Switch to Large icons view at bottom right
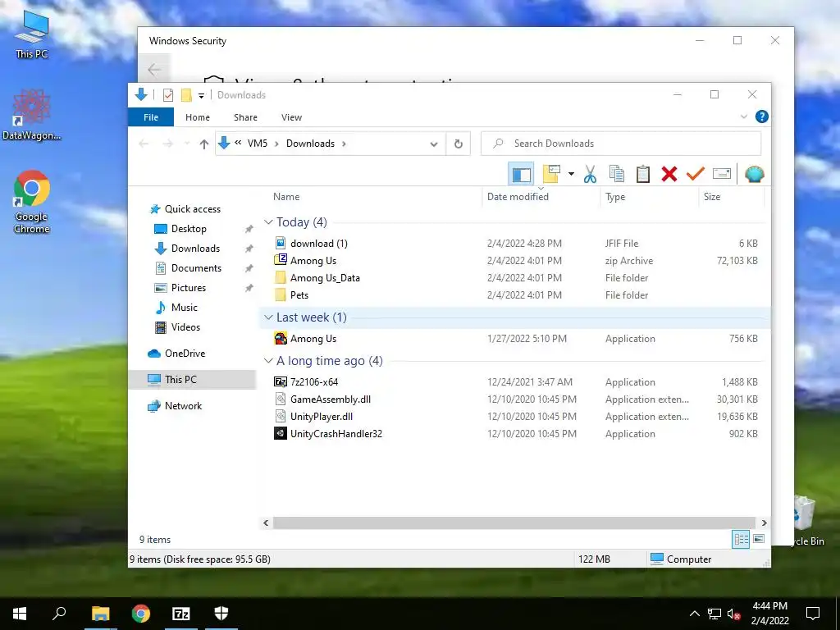 click(759, 539)
